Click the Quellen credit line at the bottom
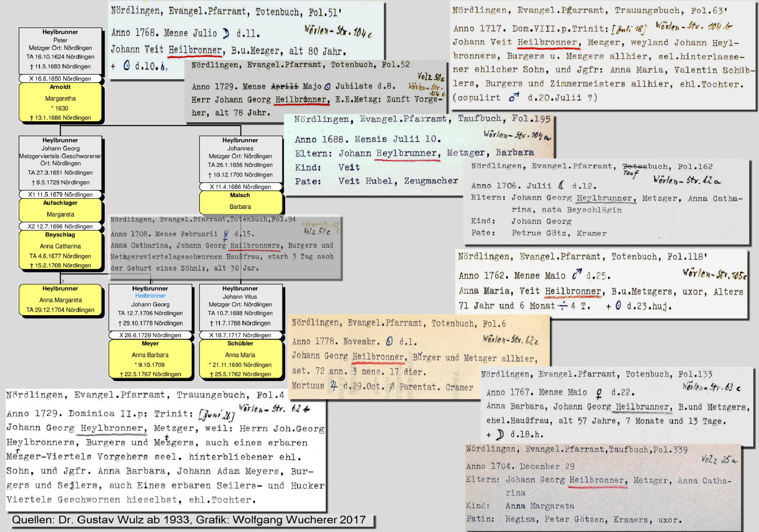This screenshot has width=759, height=532. point(189,520)
